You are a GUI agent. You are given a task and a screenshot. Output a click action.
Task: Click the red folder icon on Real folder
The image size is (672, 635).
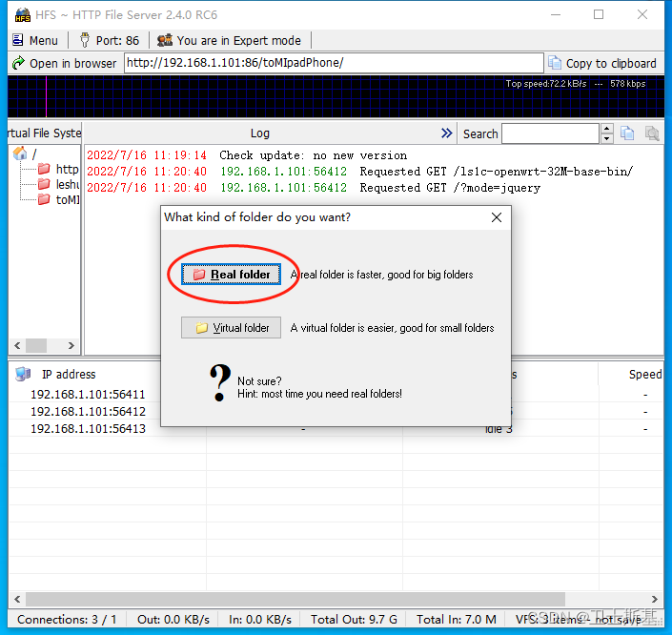tap(199, 275)
